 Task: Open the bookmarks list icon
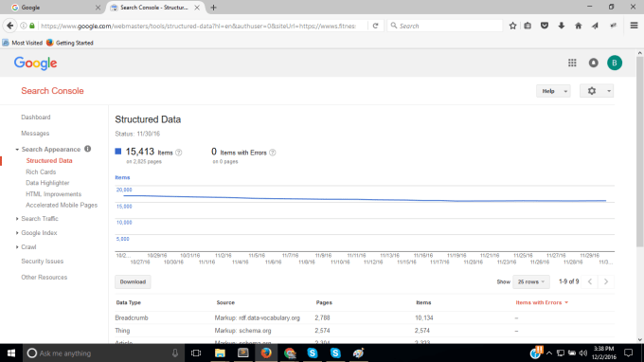528,26
